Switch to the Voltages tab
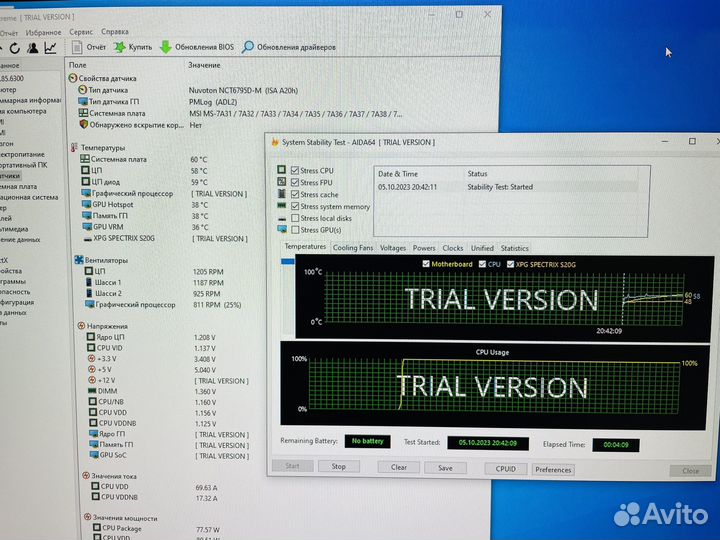Viewport: 720px width, 540px height. click(x=393, y=248)
